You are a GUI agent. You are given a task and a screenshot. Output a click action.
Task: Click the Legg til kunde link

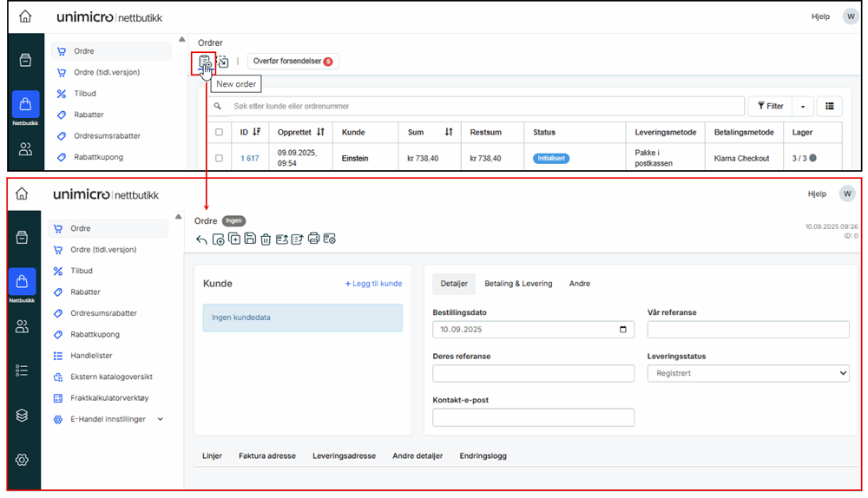click(x=373, y=284)
